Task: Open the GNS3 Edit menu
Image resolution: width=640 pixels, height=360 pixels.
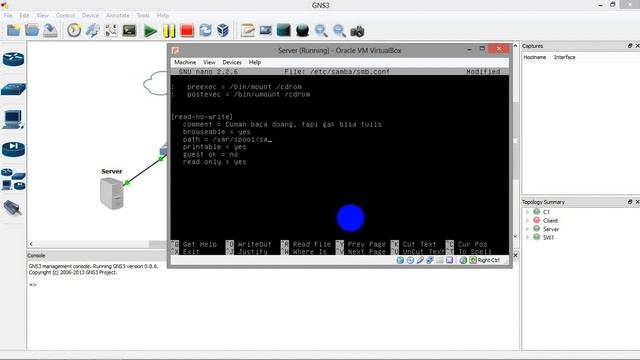Action: click(x=24, y=15)
